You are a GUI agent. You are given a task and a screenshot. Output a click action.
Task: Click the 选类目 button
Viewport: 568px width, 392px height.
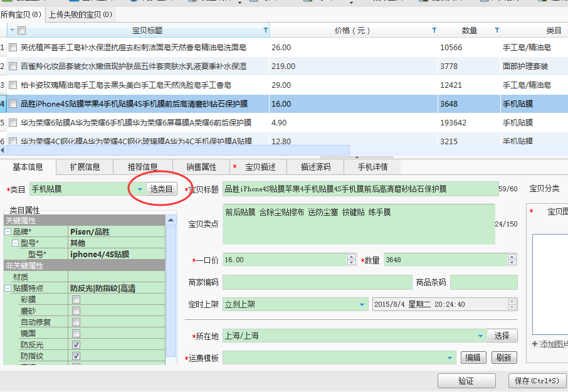point(161,189)
